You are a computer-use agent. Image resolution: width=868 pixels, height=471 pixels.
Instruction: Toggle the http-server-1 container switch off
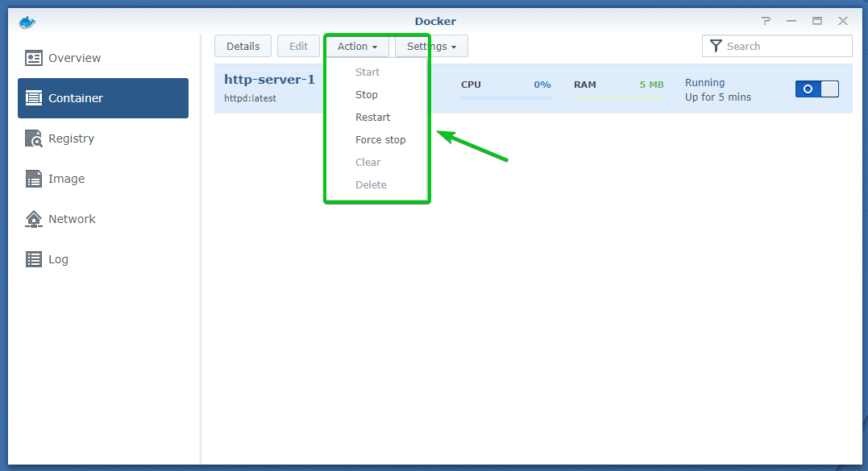click(x=817, y=89)
